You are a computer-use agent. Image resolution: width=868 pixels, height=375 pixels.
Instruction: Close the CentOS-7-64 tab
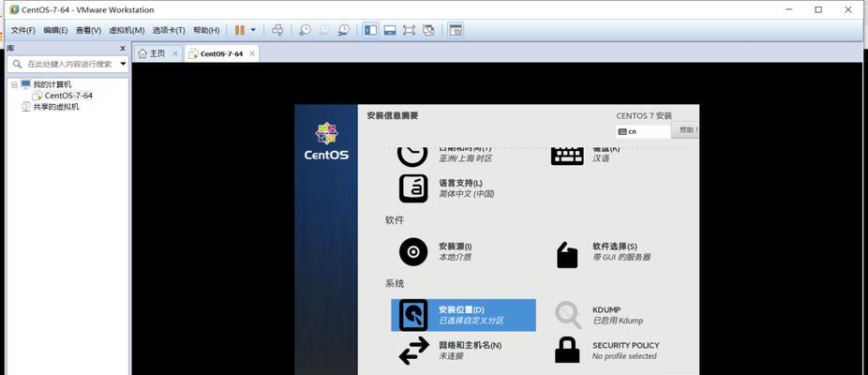pos(252,53)
